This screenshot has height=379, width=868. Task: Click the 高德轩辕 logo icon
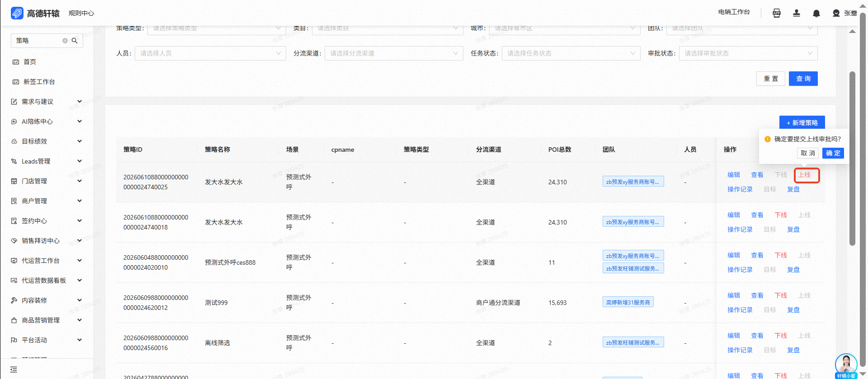tap(17, 13)
